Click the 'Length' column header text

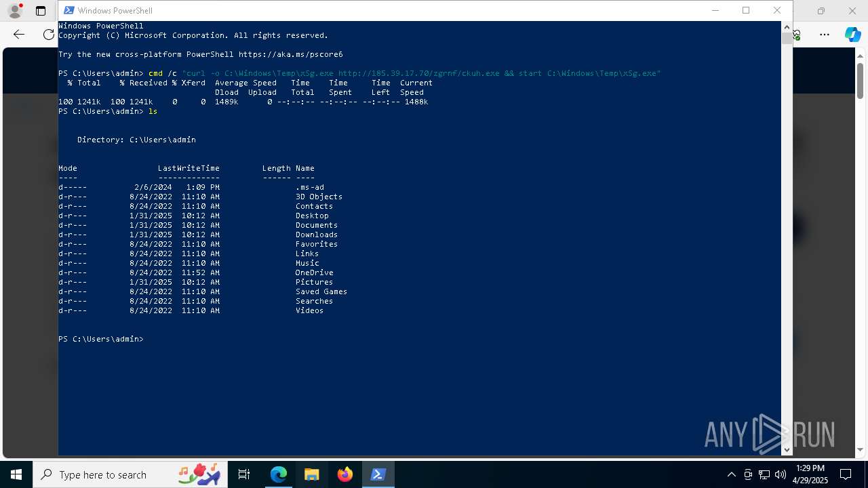point(276,168)
